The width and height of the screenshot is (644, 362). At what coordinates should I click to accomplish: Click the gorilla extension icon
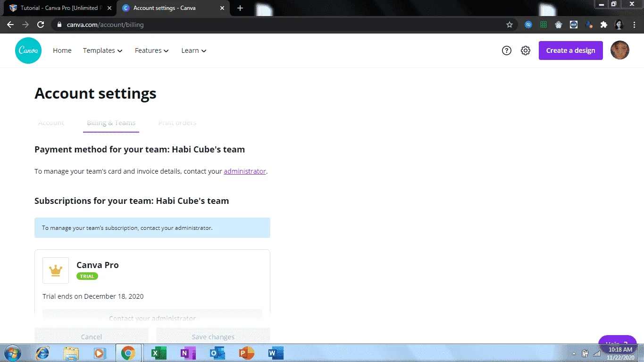(559, 25)
